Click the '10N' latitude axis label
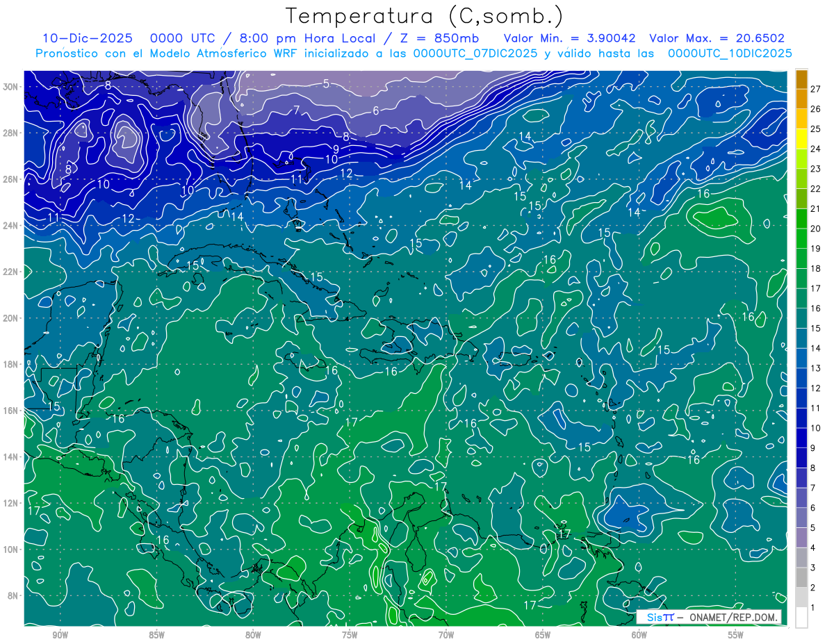 [12, 549]
